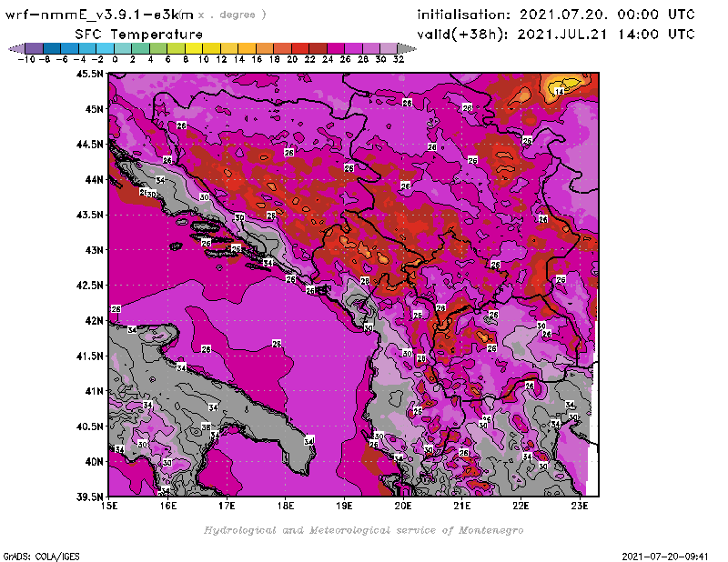Viewport: 728px width, 562px height.
Task: Click the red 20 to 22 legend swatch
Action: 300,48
